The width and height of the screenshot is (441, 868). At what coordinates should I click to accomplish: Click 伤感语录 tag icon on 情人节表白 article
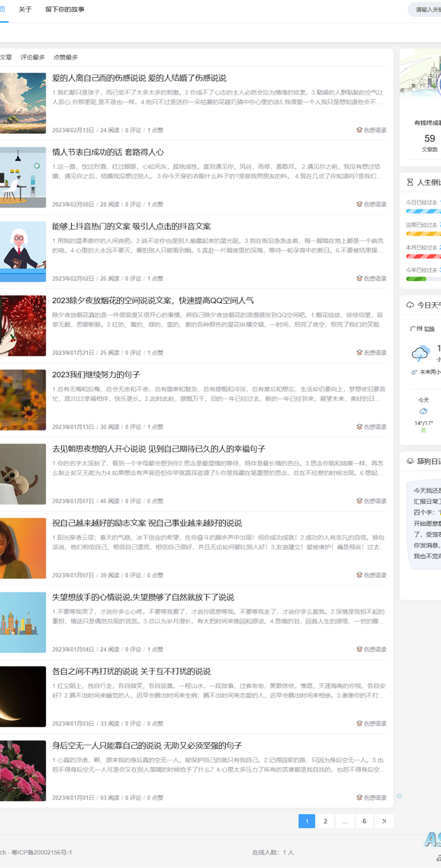(359, 204)
